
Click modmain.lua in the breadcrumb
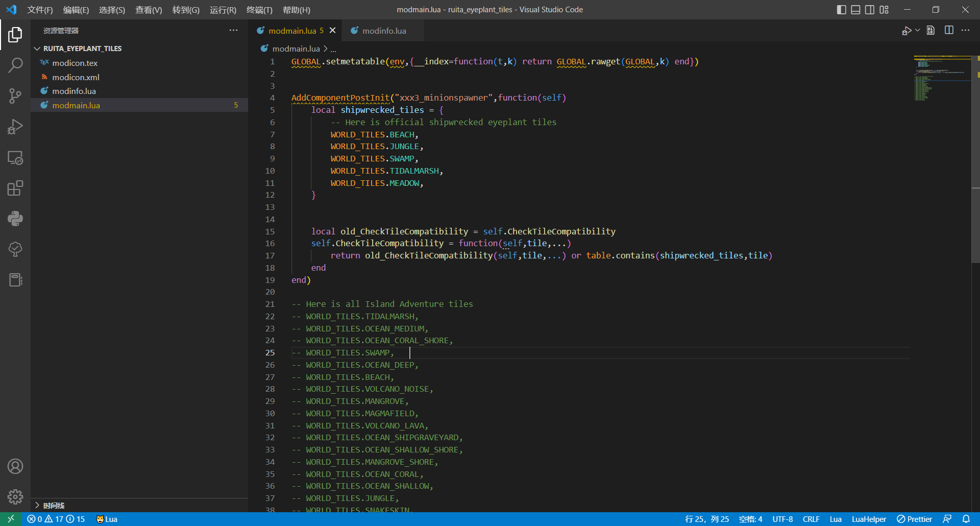pyautogui.click(x=296, y=49)
